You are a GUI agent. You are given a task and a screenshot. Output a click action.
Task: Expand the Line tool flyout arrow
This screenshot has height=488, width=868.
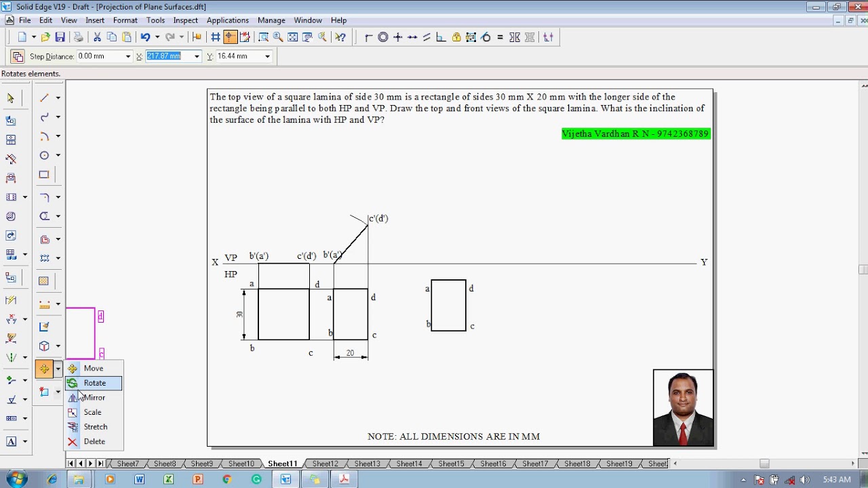click(x=58, y=98)
